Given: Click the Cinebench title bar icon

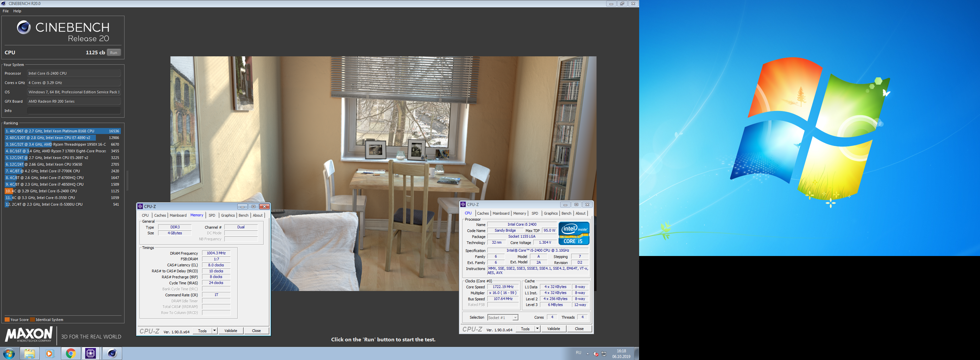Looking at the screenshot, I should click(x=4, y=3).
